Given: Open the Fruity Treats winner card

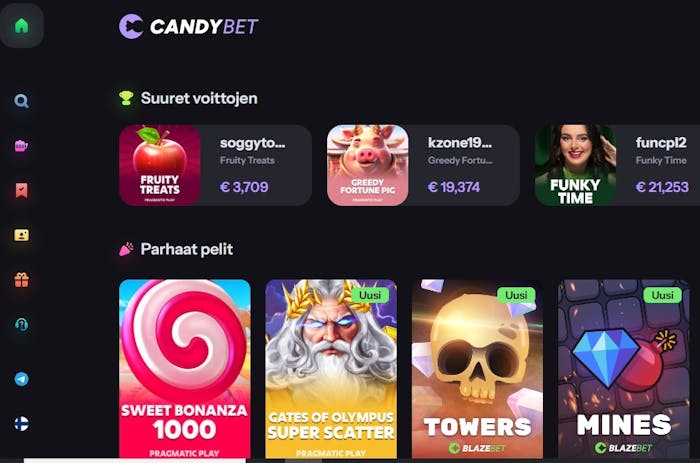Looking at the screenshot, I should click(215, 165).
